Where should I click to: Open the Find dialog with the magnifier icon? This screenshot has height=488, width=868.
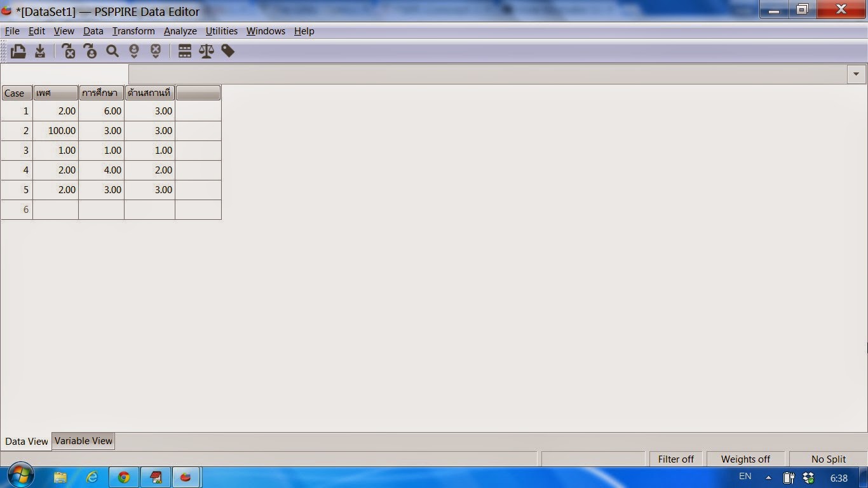pos(112,51)
